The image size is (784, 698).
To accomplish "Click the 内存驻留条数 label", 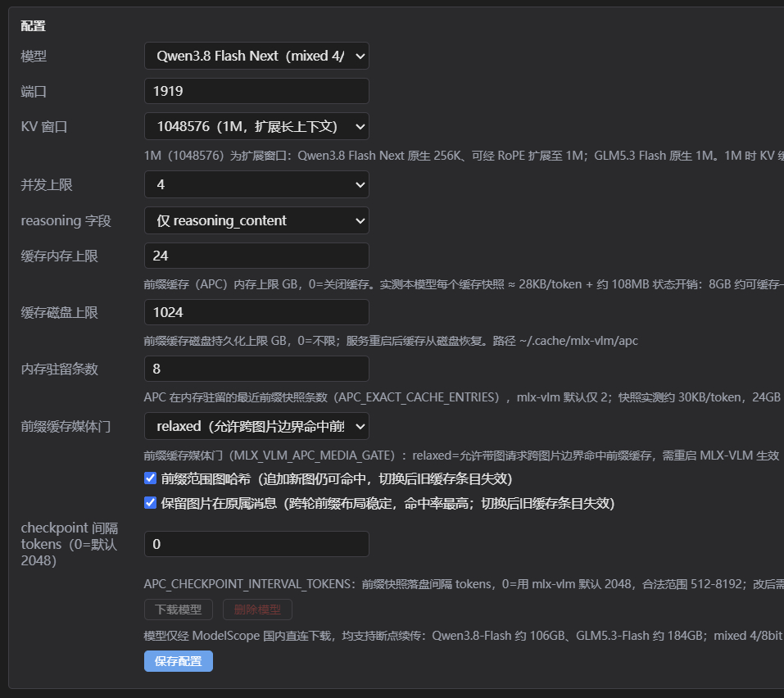I will tap(60, 369).
